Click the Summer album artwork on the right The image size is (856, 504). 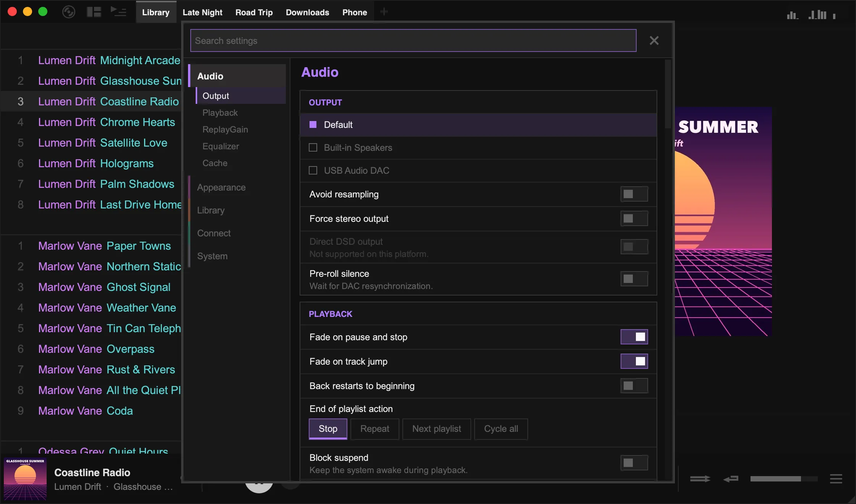pos(723,221)
